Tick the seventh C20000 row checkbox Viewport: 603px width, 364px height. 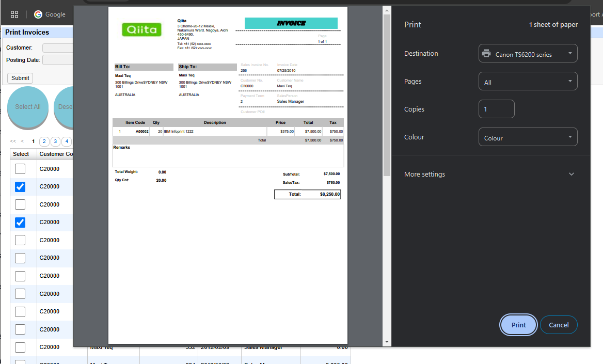[20, 276]
